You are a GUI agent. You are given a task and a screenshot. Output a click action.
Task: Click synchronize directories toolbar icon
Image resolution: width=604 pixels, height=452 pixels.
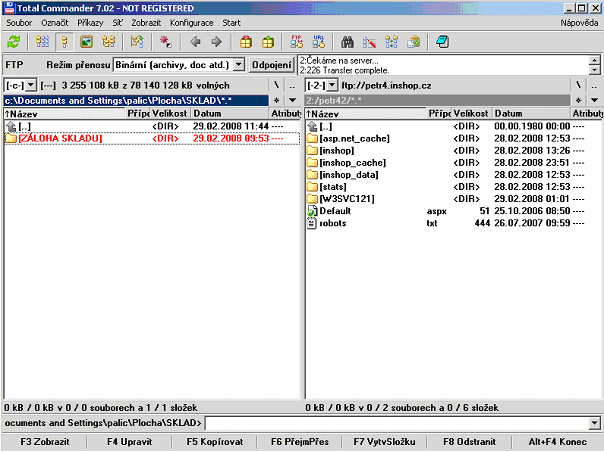click(391, 42)
